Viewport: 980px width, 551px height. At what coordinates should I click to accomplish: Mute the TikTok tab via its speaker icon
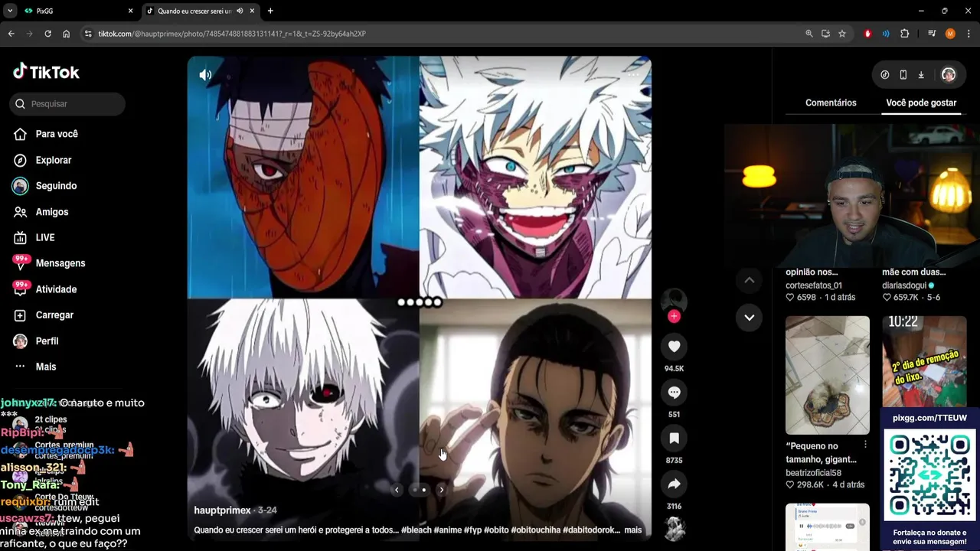(x=240, y=11)
